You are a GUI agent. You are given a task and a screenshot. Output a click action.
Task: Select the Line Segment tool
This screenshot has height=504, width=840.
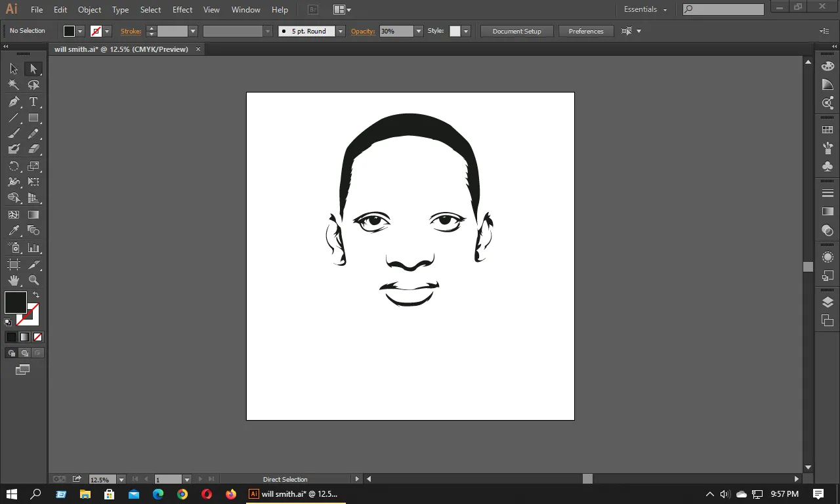pos(14,118)
